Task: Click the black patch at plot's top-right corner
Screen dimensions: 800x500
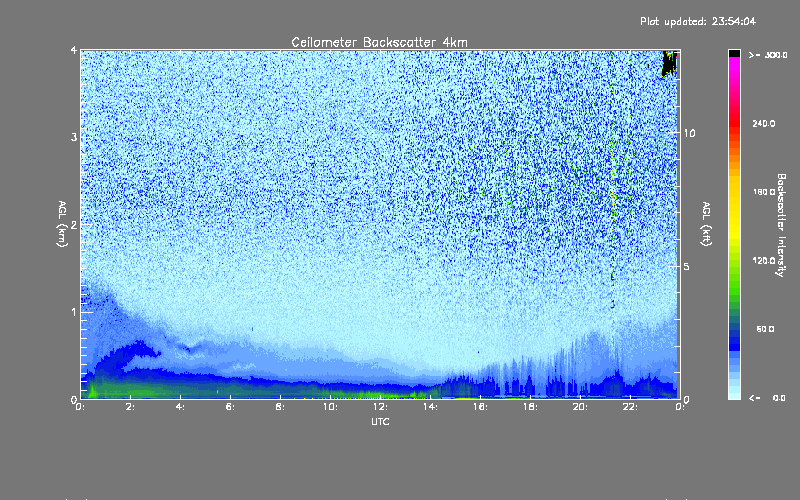Action: [669, 63]
